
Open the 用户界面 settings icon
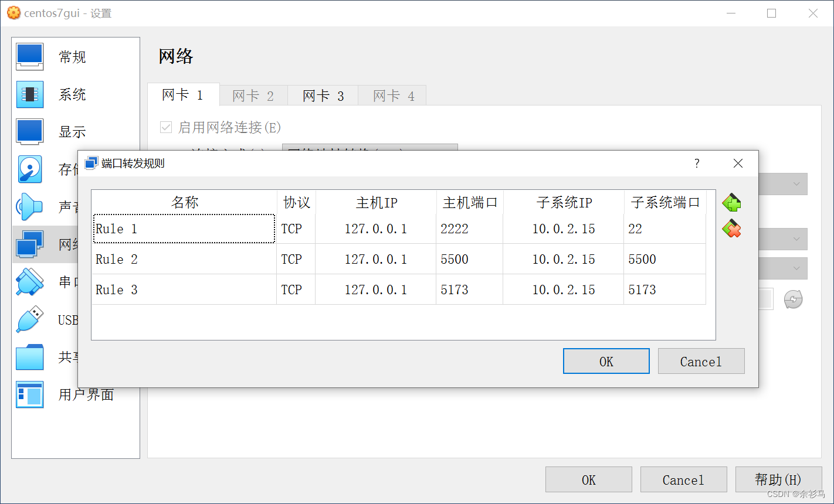coord(29,394)
